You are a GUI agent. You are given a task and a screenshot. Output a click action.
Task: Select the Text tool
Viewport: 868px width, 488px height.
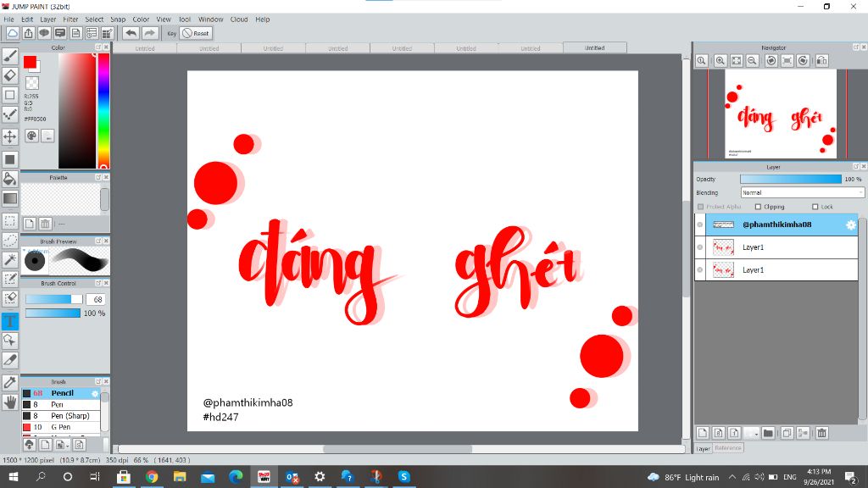10,321
